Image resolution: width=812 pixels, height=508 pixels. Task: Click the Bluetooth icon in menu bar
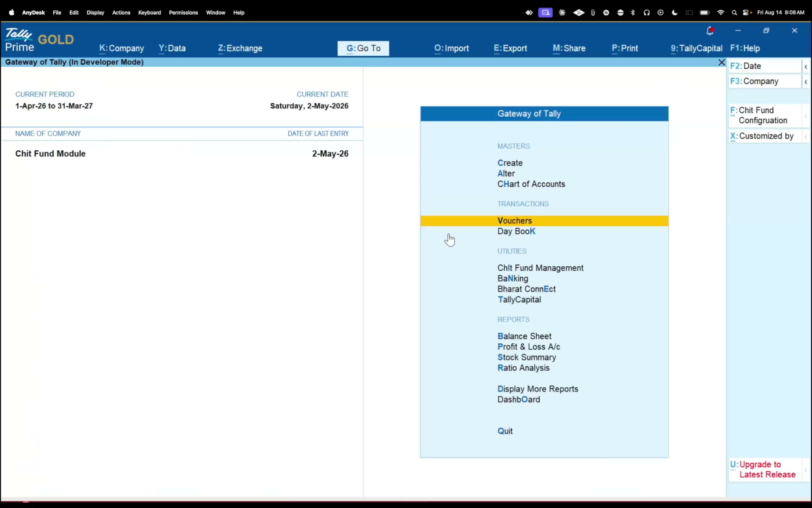click(x=633, y=13)
